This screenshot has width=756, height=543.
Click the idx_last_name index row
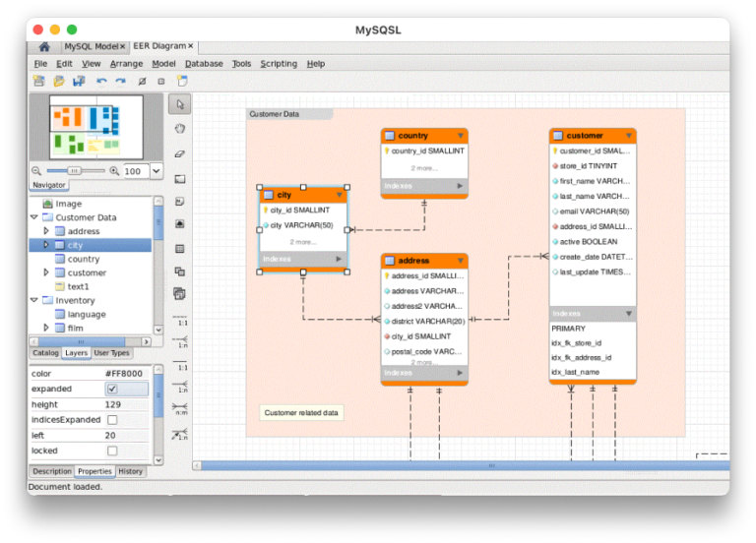click(576, 372)
